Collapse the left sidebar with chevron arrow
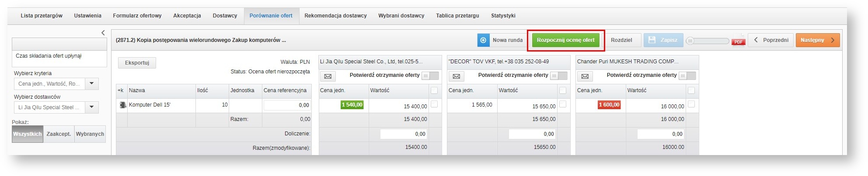Screen dimensions: 868x176 pos(103,33)
